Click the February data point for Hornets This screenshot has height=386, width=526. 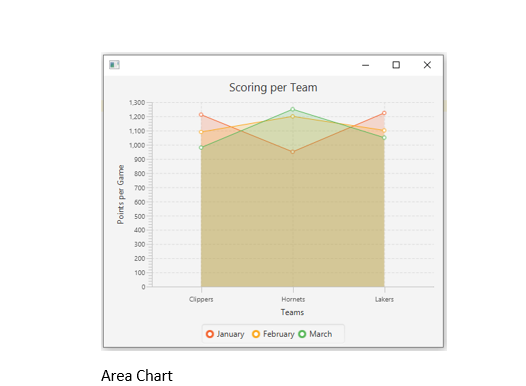pyautogui.click(x=293, y=116)
